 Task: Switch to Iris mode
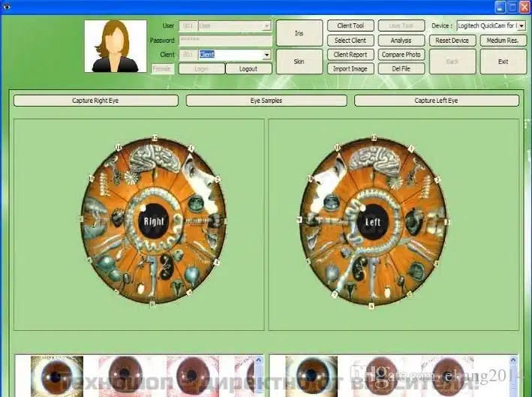click(x=299, y=33)
